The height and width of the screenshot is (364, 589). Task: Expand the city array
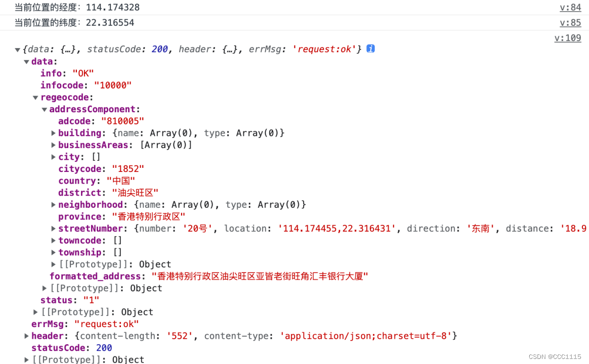(53, 157)
